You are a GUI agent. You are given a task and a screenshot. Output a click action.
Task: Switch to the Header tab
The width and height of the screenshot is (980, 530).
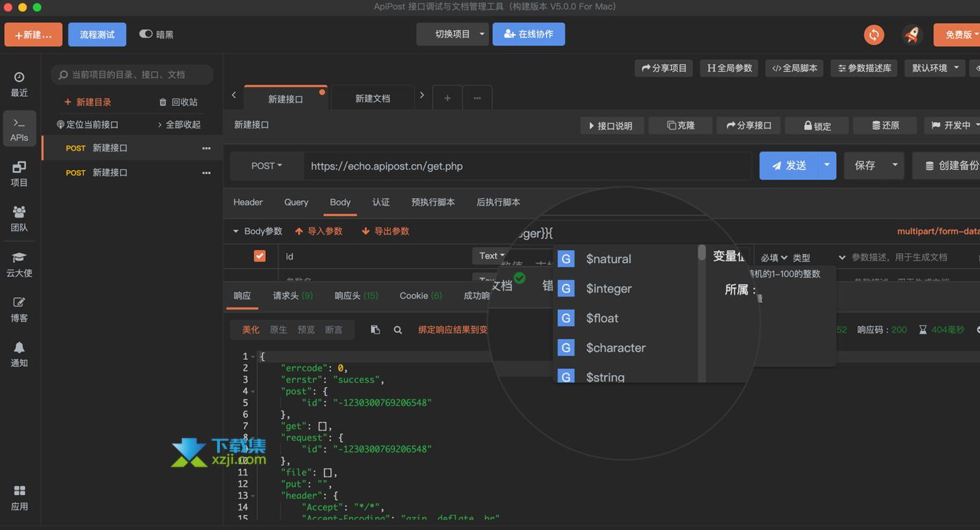[248, 202]
